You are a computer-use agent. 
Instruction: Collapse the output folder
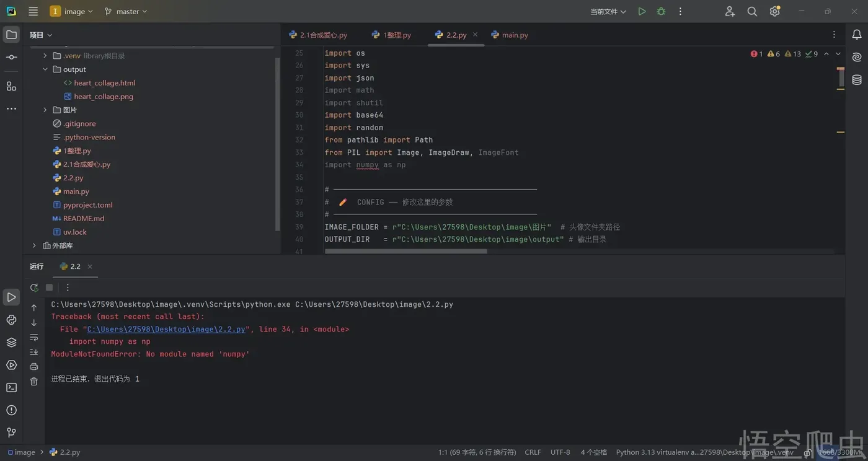coord(45,69)
